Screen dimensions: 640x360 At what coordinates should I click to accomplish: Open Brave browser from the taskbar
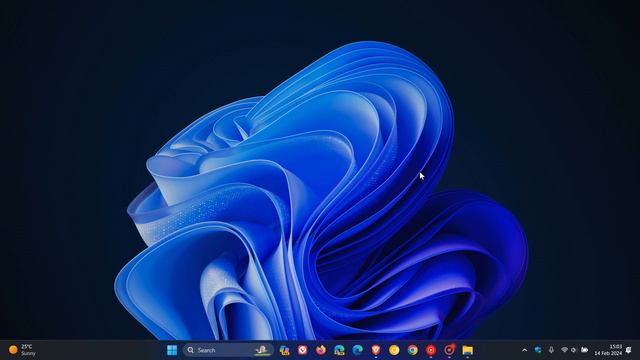(x=376, y=350)
